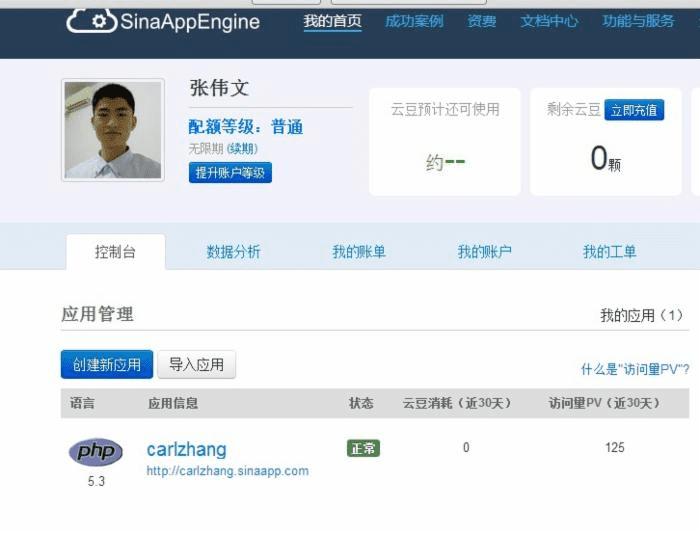This screenshot has height=533, width=700.
Task: Click the 导入应用 button
Action: (x=196, y=364)
